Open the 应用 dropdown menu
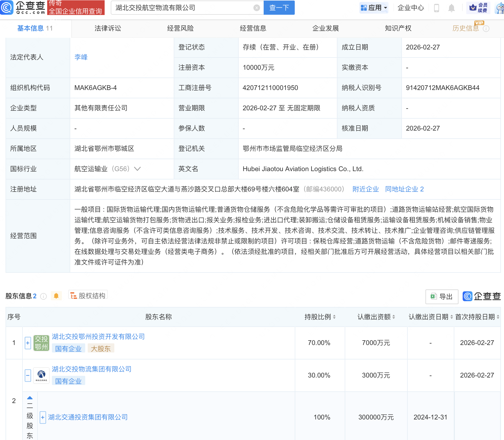504x440 pixels. [x=374, y=8]
